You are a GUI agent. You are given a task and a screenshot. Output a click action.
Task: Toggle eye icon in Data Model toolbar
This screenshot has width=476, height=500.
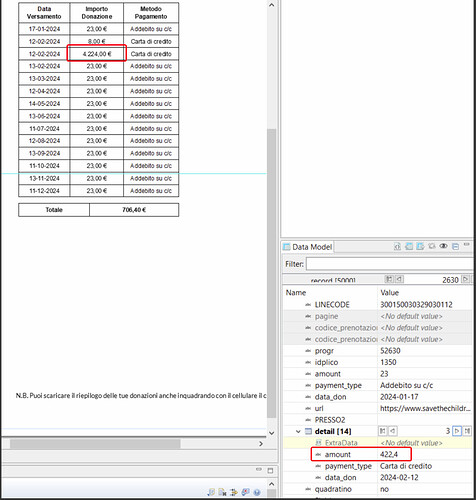tap(443, 246)
